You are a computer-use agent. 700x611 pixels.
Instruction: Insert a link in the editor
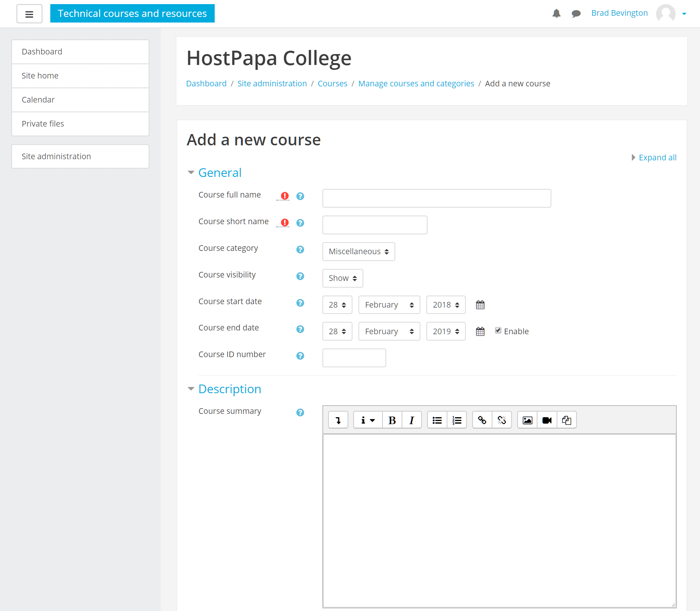click(x=482, y=420)
